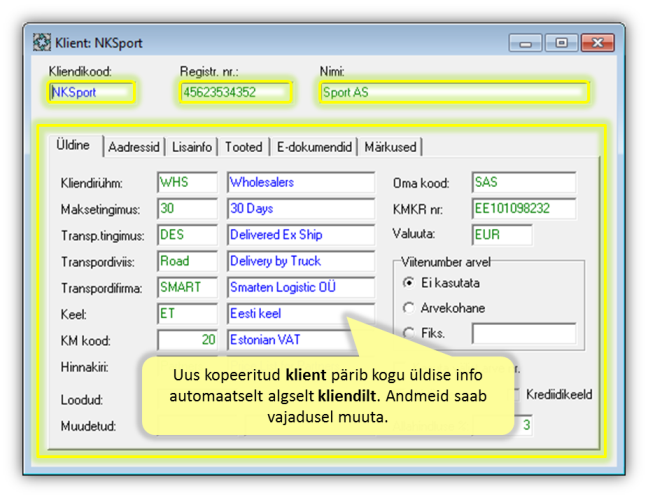Select the Ei kasutata radio button
This screenshot has width=648, height=498.
[408, 283]
